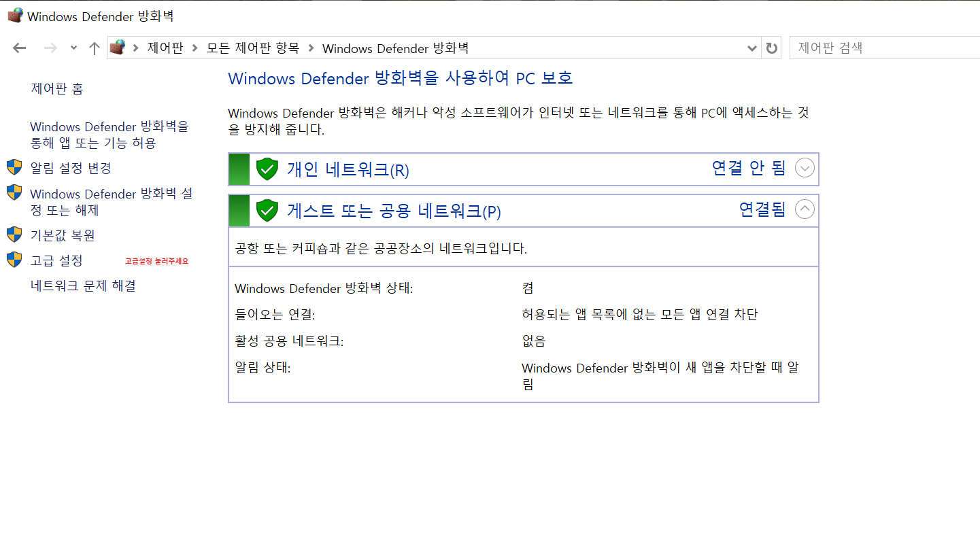Click 개인 네트워크(R) heading
980x537 pixels.
coord(348,170)
